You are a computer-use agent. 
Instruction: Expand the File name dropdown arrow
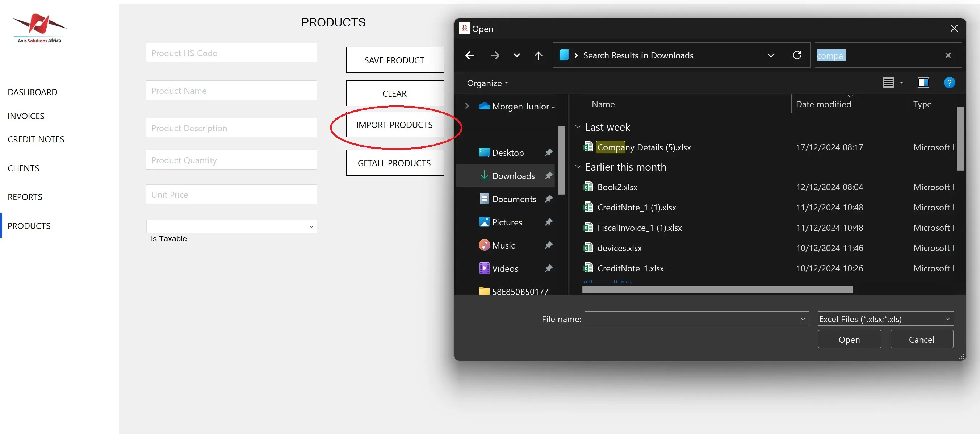click(803, 319)
